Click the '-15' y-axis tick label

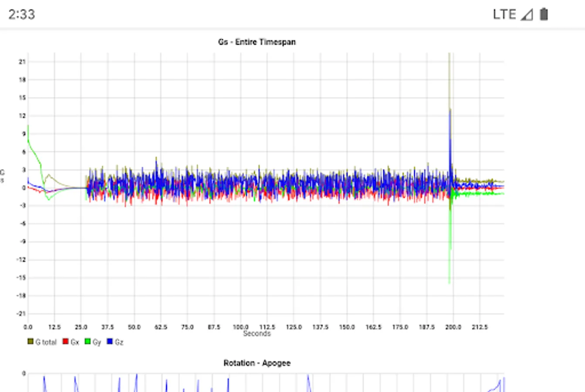tap(21, 277)
